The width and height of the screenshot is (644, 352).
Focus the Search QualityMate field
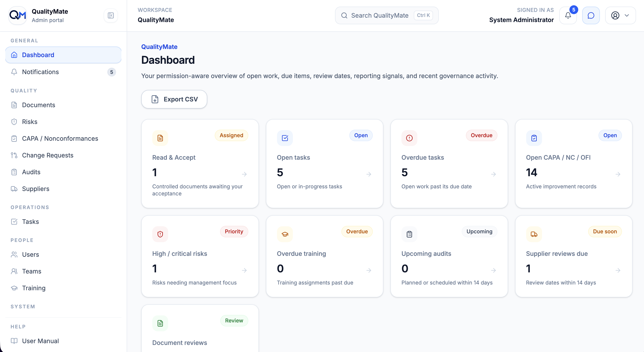[386, 15]
